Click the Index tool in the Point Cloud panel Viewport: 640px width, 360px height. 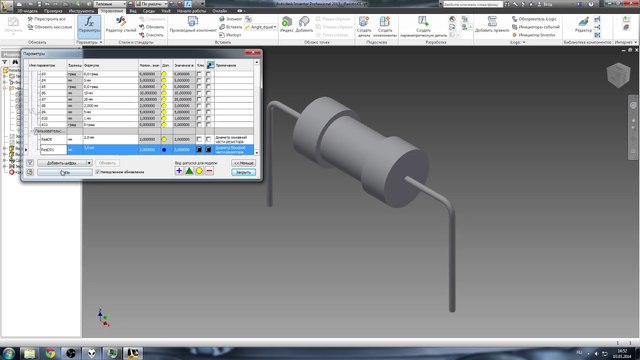(x=287, y=24)
